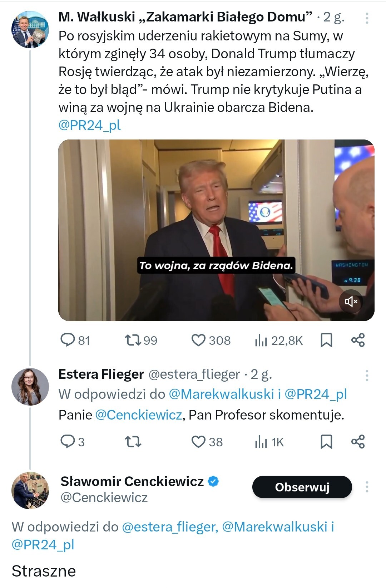Viewport: 386px width, 588px height.
Task: Share the Wałkuski tweet
Action: pos(358,340)
